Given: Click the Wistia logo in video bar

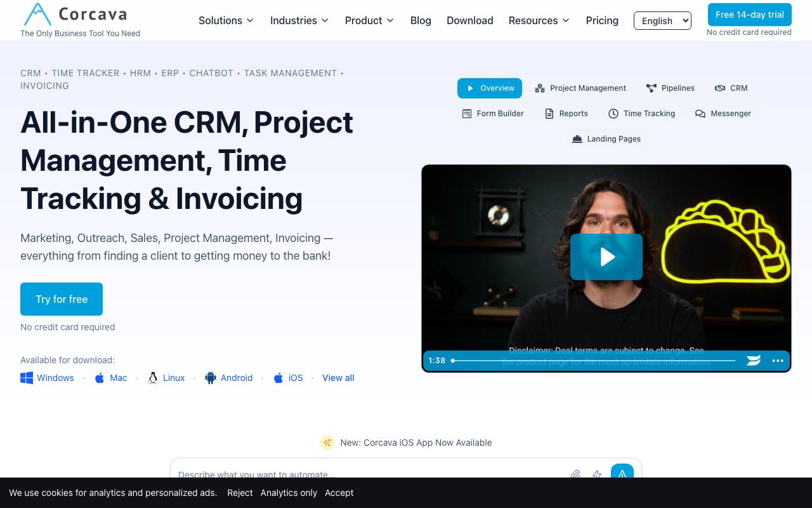Looking at the screenshot, I should (x=754, y=360).
